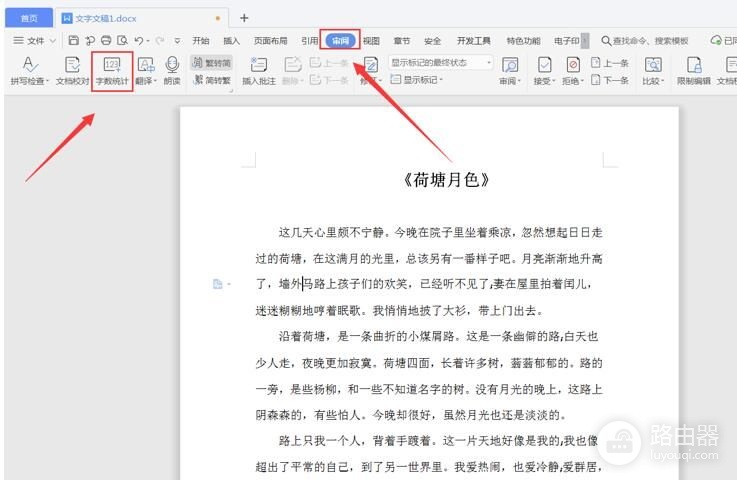Insert a comment (插入批注)
This screenshot has width=737, height=483.
pyautogui.click(x=259, y=70)
